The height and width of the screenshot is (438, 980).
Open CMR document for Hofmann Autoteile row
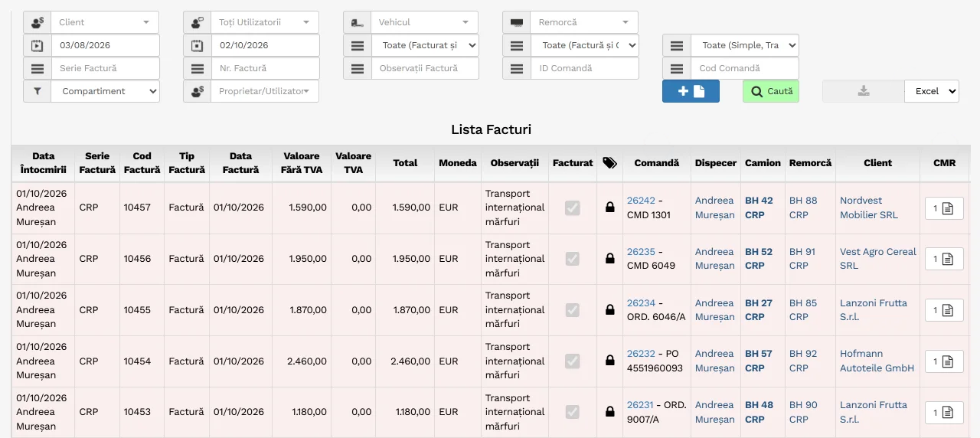[x=944, y=361]
